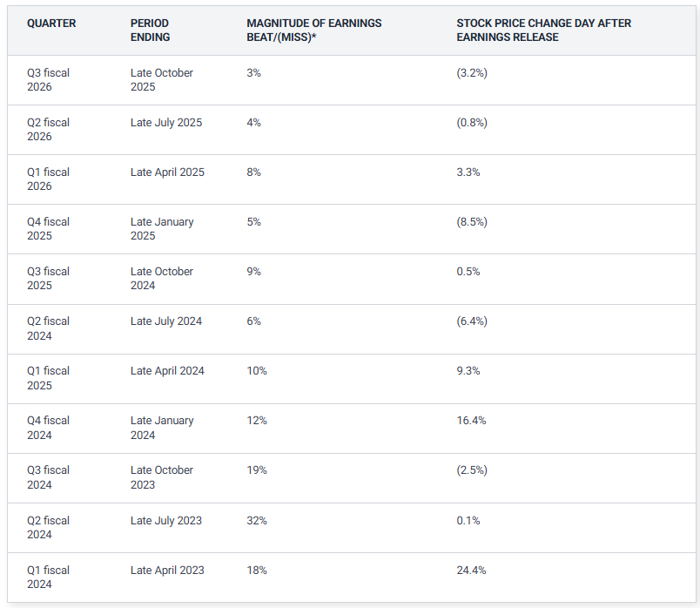Click the QUARTER column header
The height and width of the screenshot is (608, 700).
(x=51, y=24)
